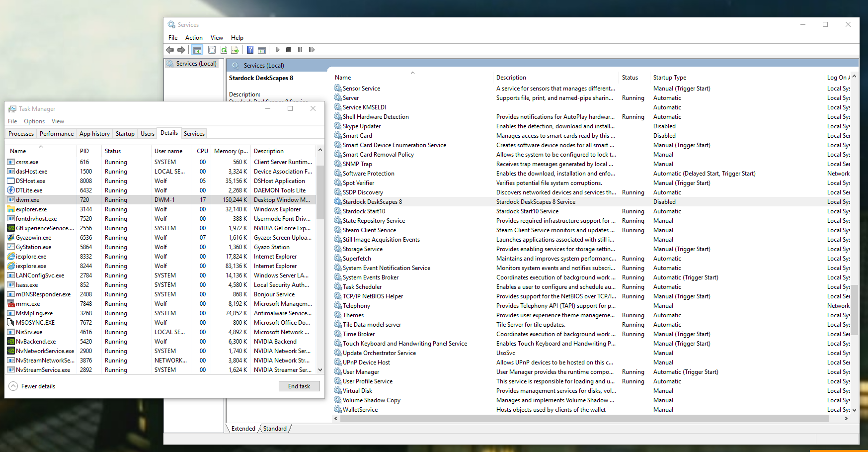Viewport: 868px width, 452px height.
Task: Click gear icon beside WalletService
Action: pos(338,409)
